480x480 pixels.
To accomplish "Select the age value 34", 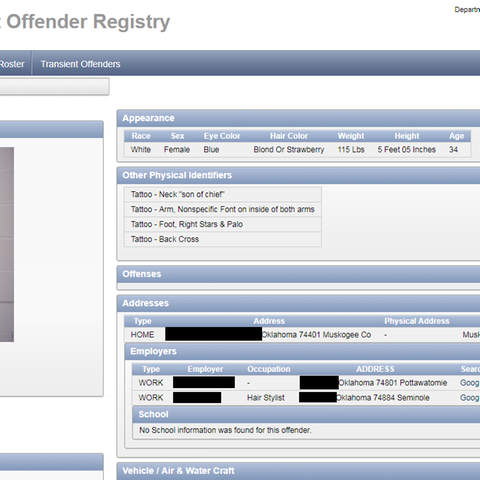I will (453, 150).
